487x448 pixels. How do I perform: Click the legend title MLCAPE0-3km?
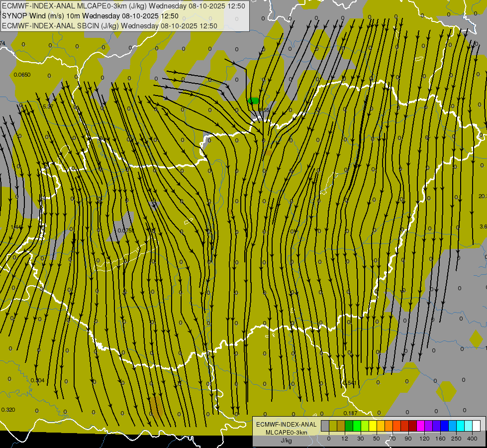click(287, 433)
